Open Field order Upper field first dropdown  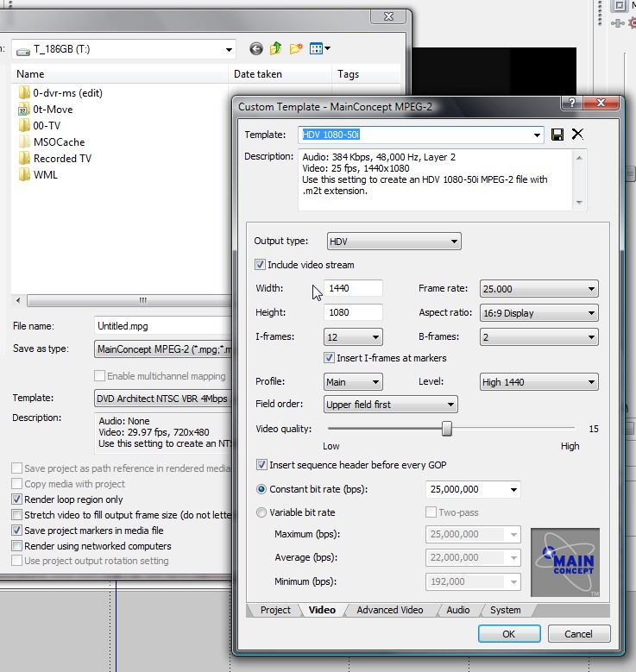[390, 404]
